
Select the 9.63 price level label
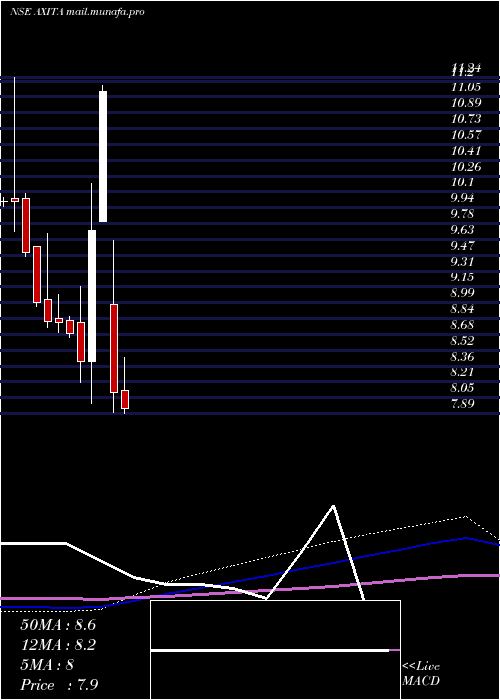(462, 230)
